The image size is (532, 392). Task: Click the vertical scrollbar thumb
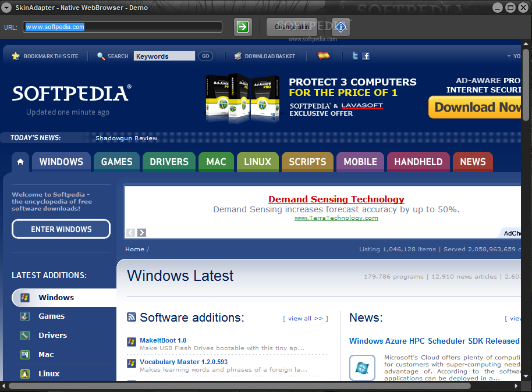pyautogui.click(x=526, y=85)
